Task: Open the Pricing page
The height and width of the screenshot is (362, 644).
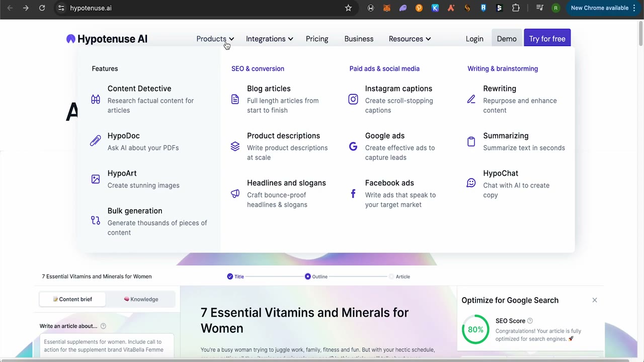Action: coord(317,39)
